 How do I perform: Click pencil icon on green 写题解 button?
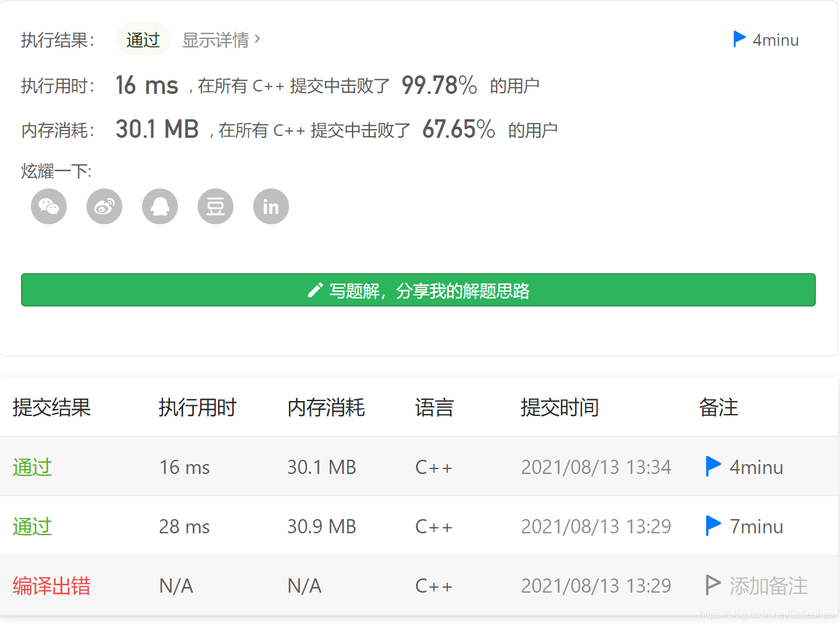(x=315, y=290)
